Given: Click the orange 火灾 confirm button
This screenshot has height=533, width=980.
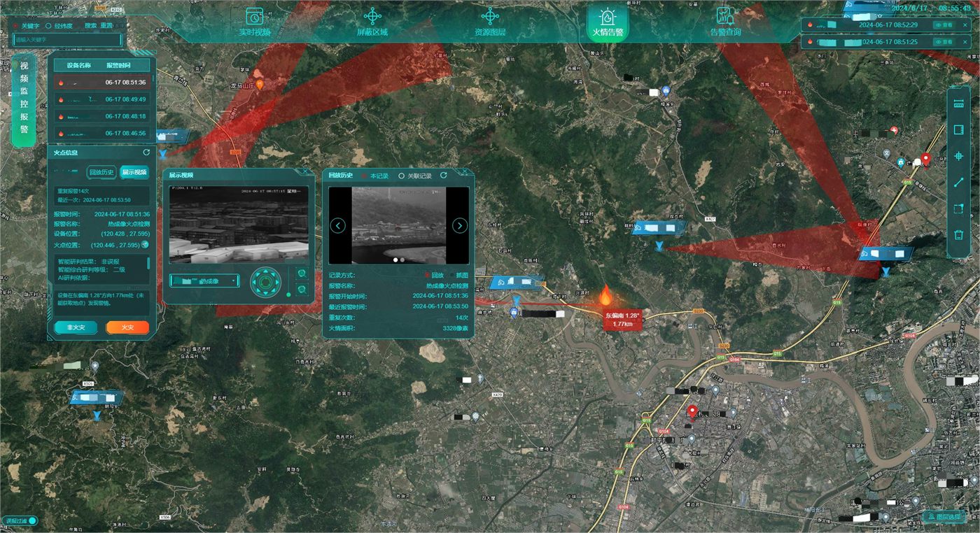Looking at the screenshot, I should pyautogui.click(x=127, y=327).
